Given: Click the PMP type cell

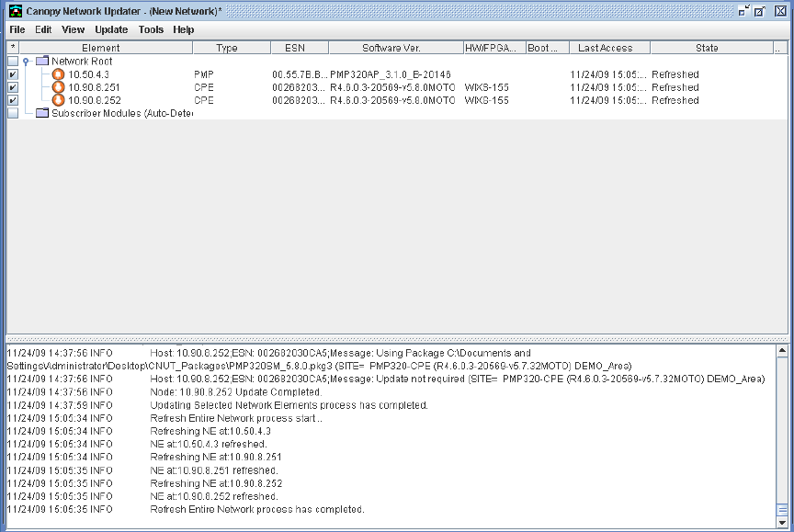Looking at the screenshot, I should click(204, 74).
